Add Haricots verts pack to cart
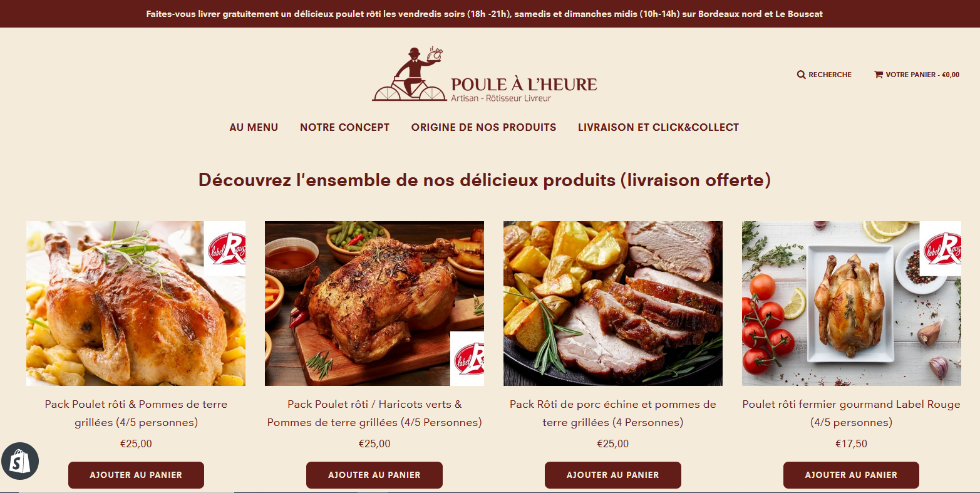The width and height of the screenshot is (980, 493). [x=374, y=475]
